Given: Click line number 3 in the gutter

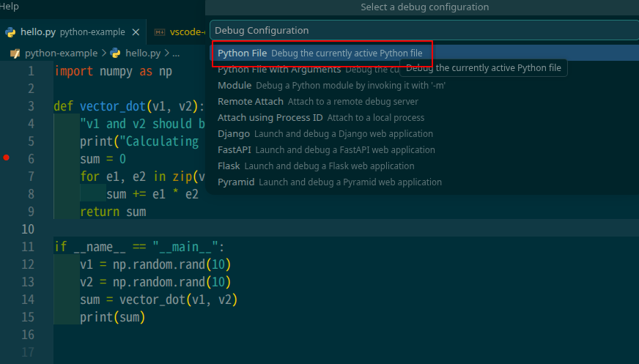Looking at the screenshot, I should point(31,106).
